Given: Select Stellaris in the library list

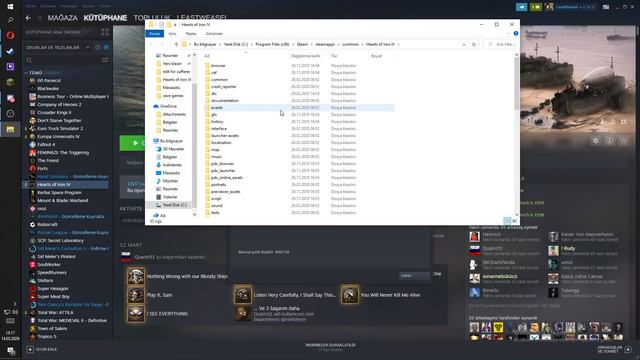Looking at the screenshot, I should [x=45, y=280].
